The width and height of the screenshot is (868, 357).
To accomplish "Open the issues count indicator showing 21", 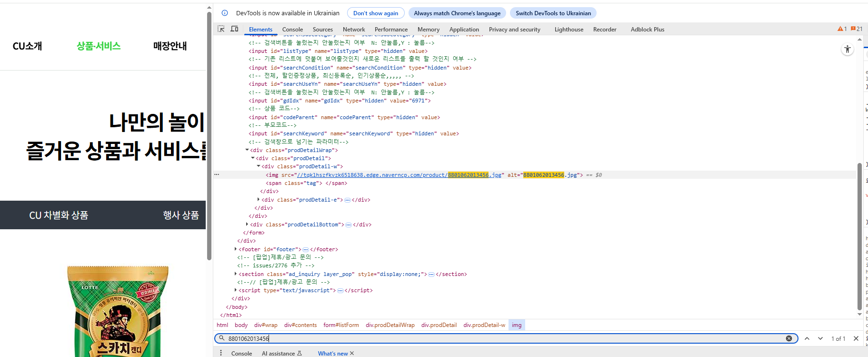I will [x=857, y=29].
